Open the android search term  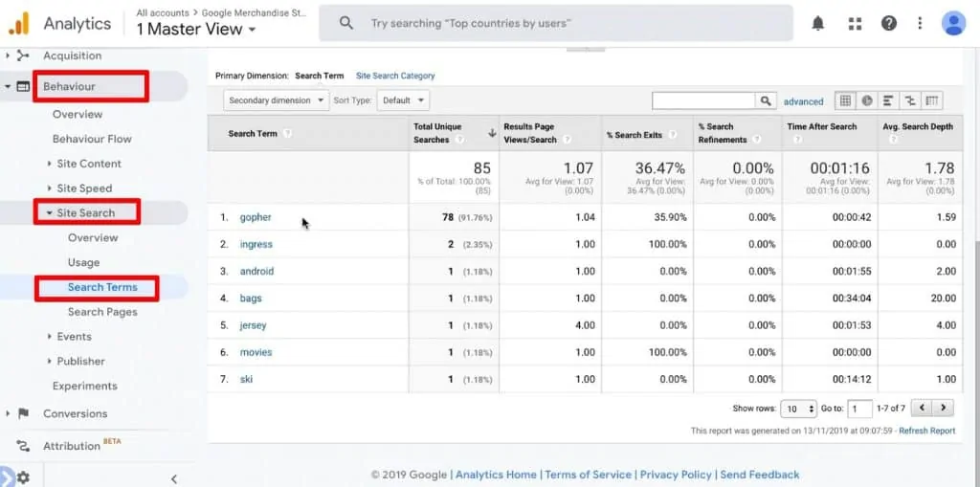[256, 272]
